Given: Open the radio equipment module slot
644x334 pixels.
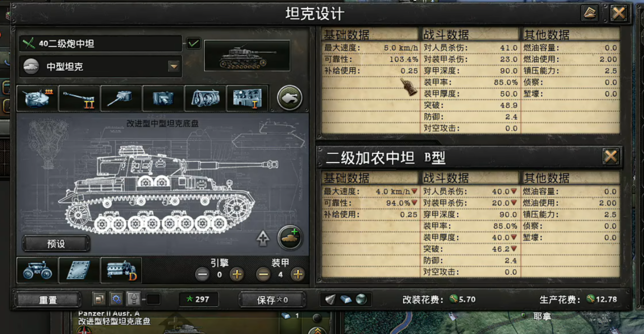Looking at the screenshot, I should click(x=247, y=98).
